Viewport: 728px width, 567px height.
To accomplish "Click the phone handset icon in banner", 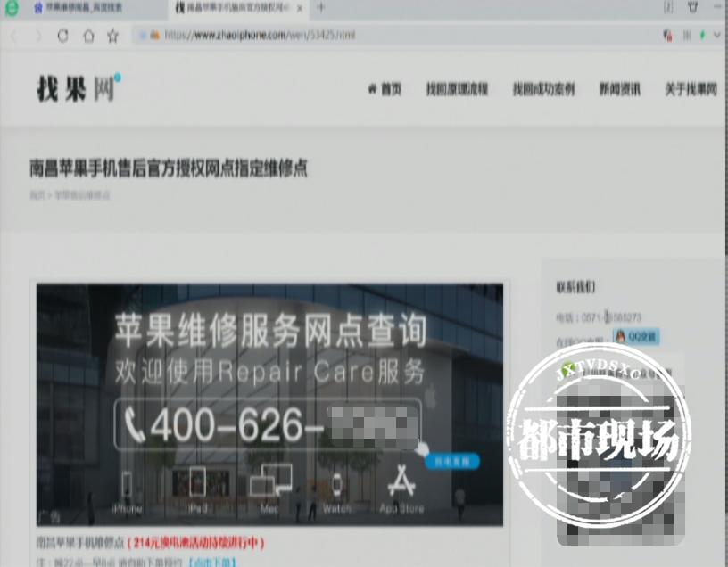I will coord(134,425).
